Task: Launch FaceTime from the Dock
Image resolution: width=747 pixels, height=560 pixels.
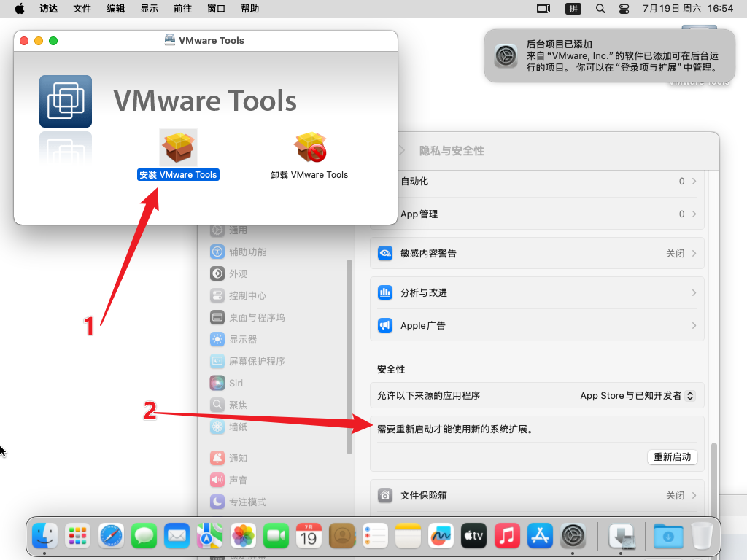Action: point(276,536)
